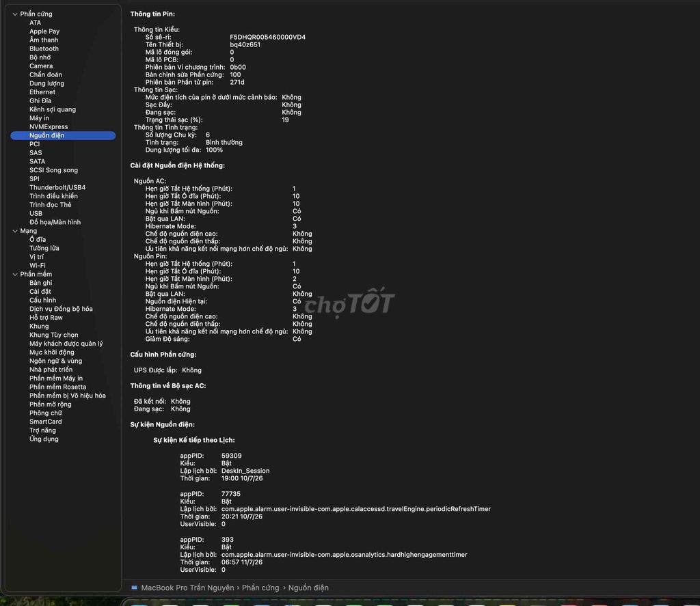Open Ứng dụng in the software list
700x606 pixels.
44,439
